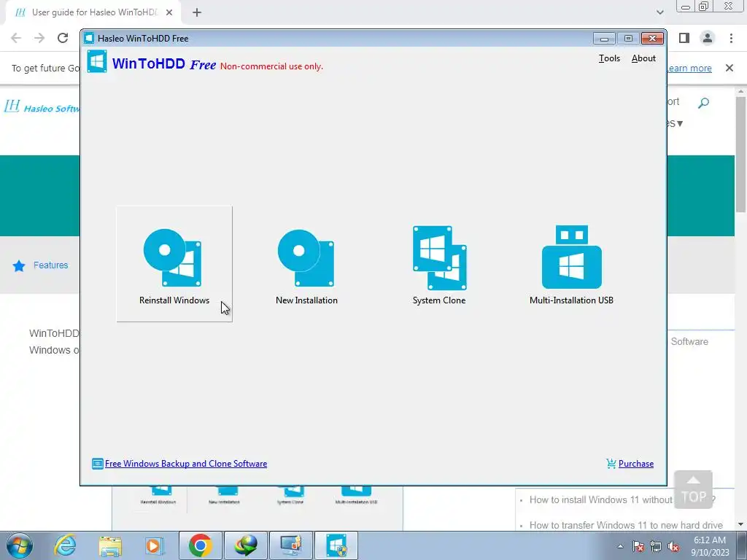Click the Hasleo Software logo on webpage

[42, 106]
